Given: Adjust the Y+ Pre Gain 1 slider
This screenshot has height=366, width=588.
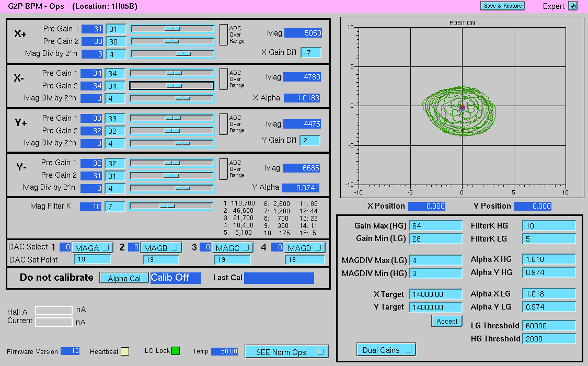Looking at the screenshot, I should (x=172, y=118).
